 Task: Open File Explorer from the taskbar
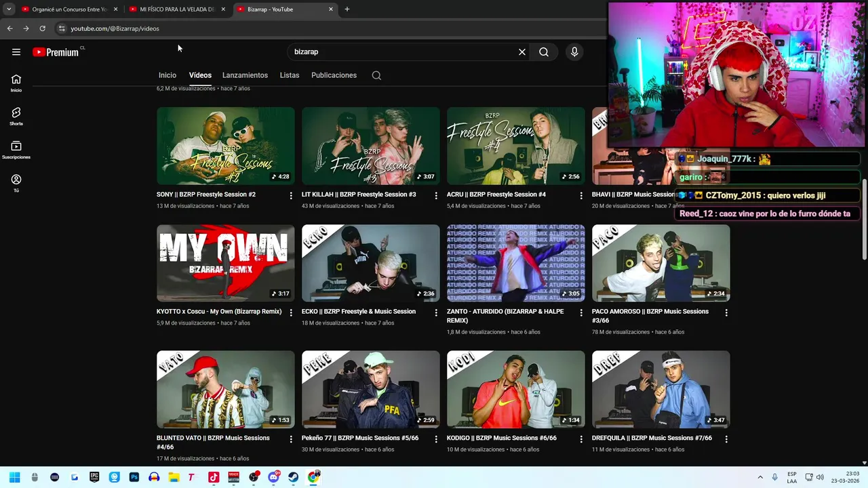[x=174, y=477]
